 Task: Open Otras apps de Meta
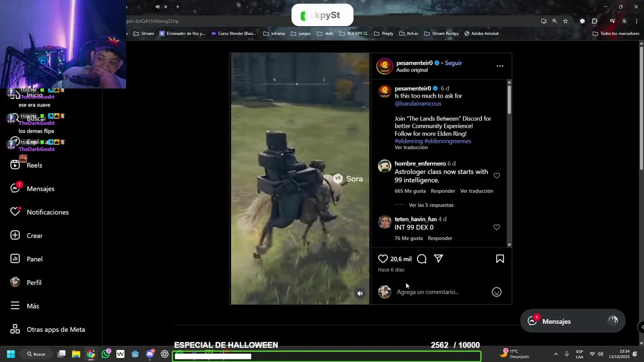47,329
